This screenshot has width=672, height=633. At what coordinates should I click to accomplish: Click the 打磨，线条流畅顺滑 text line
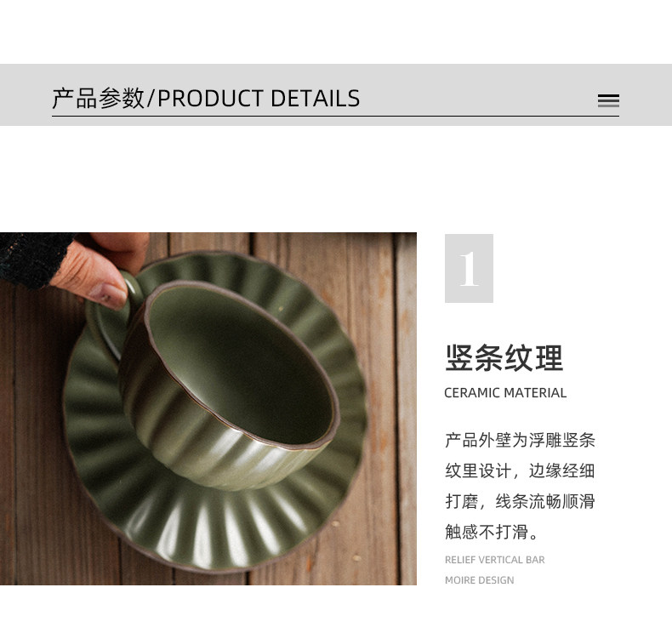[x=520, y=501]
